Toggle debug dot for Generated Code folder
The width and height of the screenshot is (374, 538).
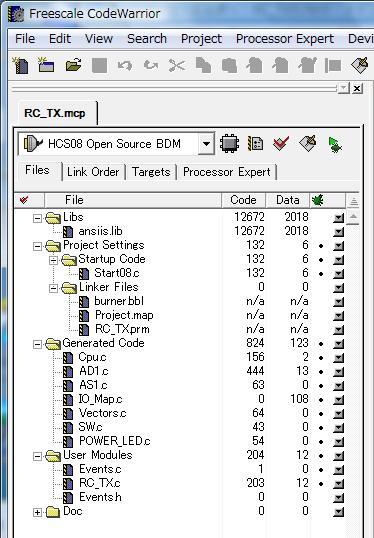click(x=321, y=344)
